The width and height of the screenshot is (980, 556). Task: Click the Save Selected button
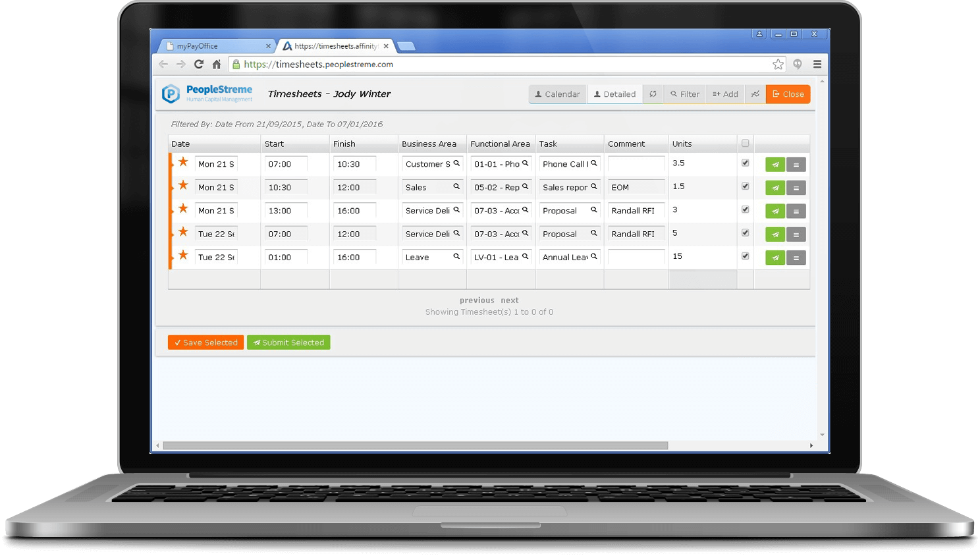pyautogui.click(x=205, y=343)
